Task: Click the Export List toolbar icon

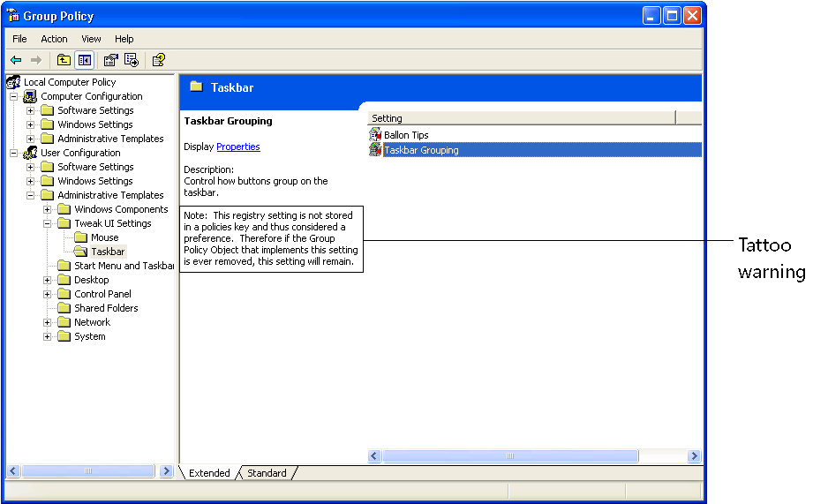Action: pyautogui.click(x=132, y=60)
